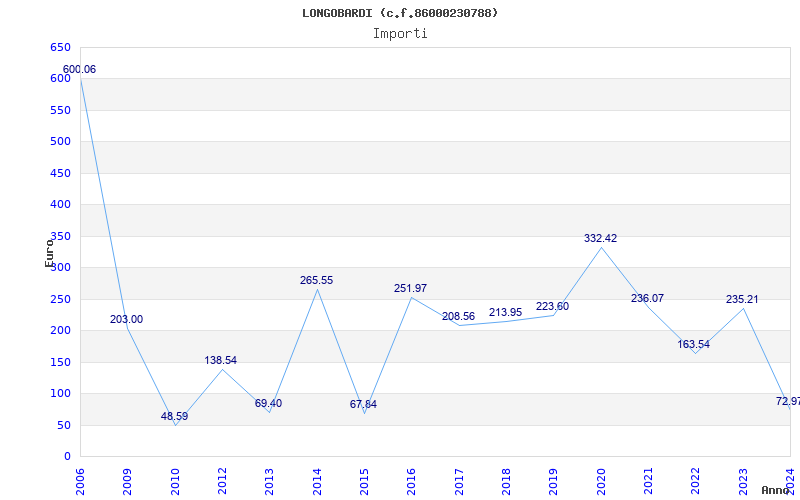Click the 650 y-axis value

(x=60, y=47)
